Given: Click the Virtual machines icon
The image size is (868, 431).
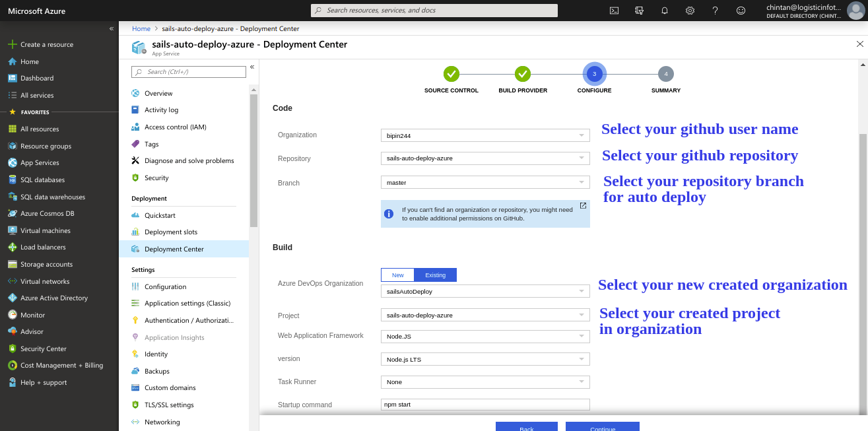Looking at the screenshot, I should click(x=12, y=230).
